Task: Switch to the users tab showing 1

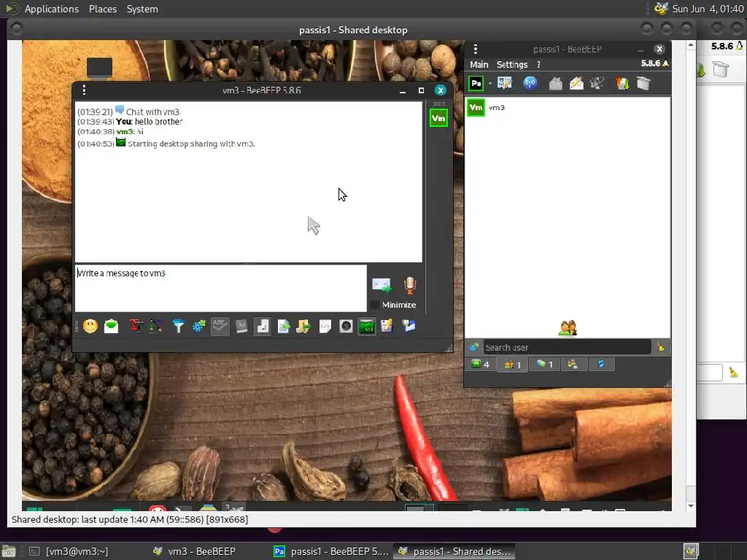Action: pos(512,365)
